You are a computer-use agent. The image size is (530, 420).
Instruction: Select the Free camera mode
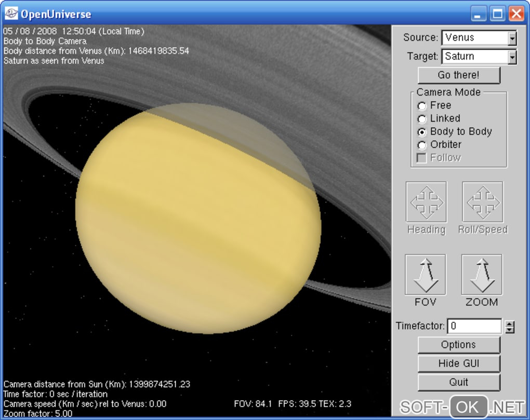click(x=422, y=106)
